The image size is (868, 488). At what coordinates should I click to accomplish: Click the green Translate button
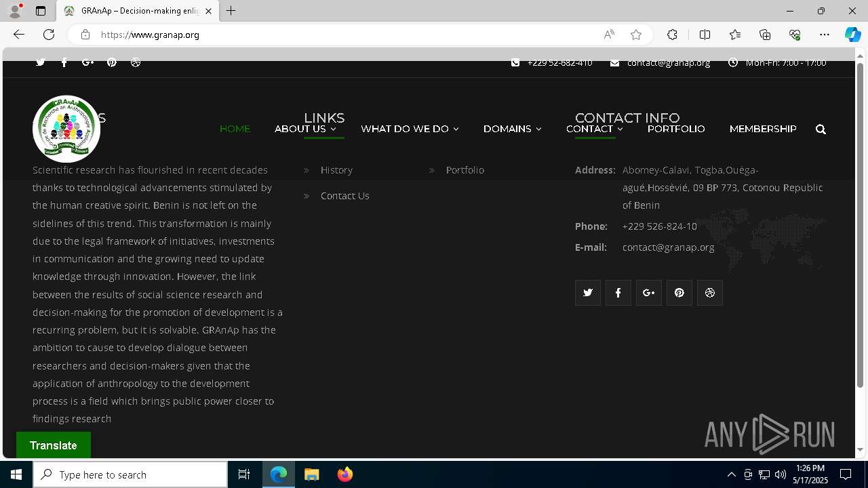pyautogui.click(x=54, y=445)
